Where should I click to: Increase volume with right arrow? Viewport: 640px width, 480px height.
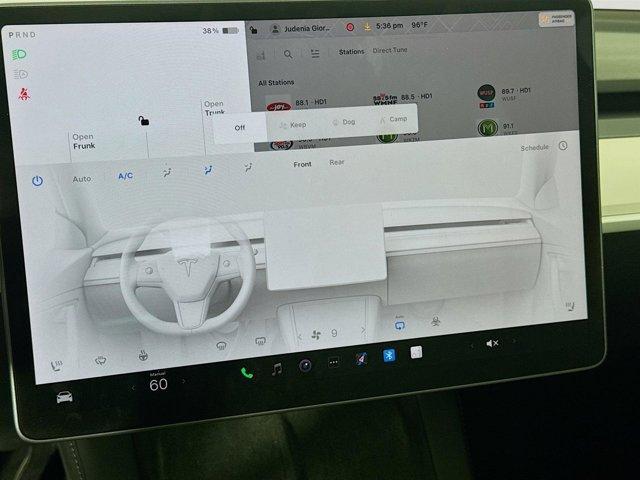tap(515, 340)
